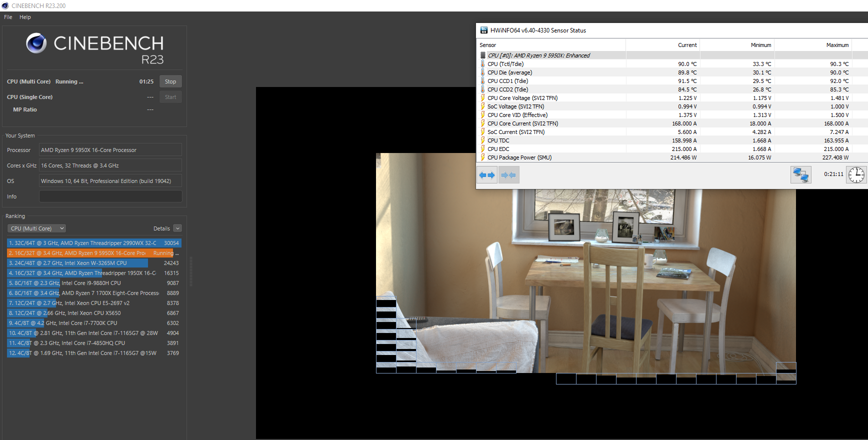Open the Help menu
The height and width of the screenshot is (440, 868).
(25, 17)
